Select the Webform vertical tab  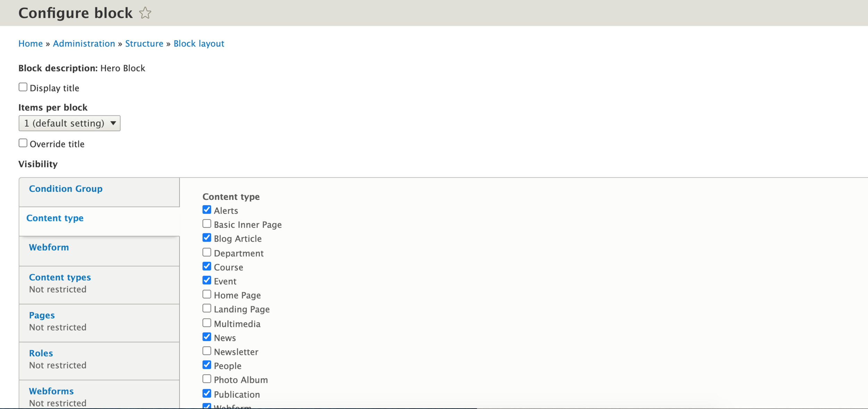(x=49, y=248)
